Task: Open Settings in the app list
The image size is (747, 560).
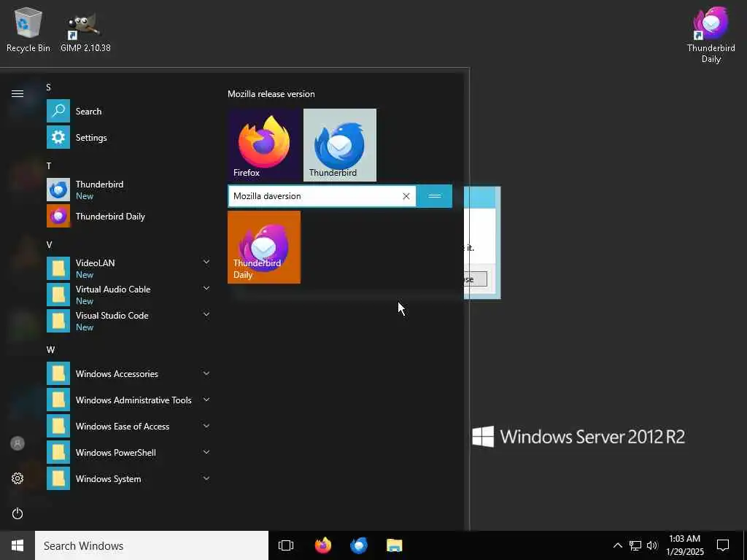Action: pos(128,138)
